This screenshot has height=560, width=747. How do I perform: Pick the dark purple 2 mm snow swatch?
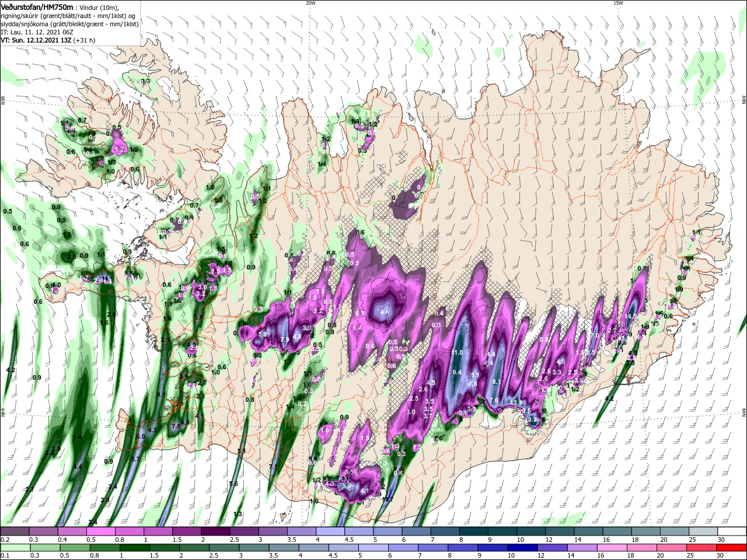[215, 531]
